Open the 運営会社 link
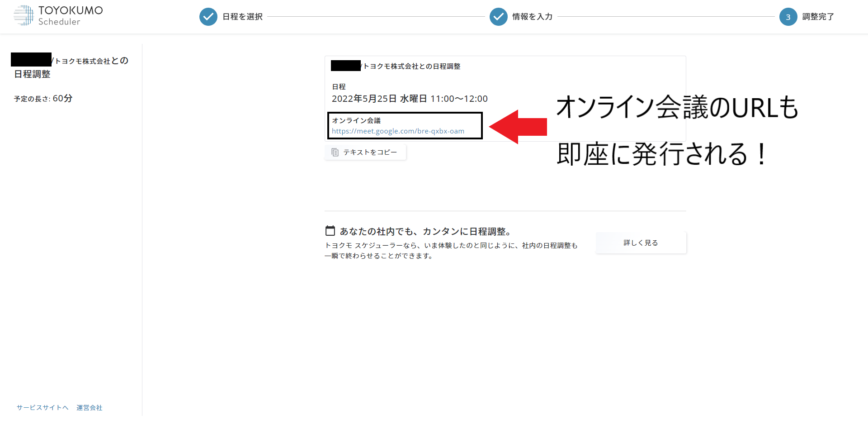 89,407
